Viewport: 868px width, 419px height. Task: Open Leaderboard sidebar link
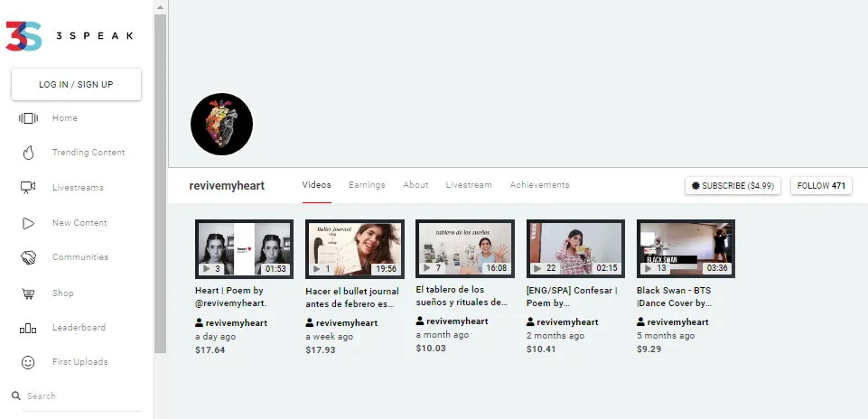click(x=79, y=327)
